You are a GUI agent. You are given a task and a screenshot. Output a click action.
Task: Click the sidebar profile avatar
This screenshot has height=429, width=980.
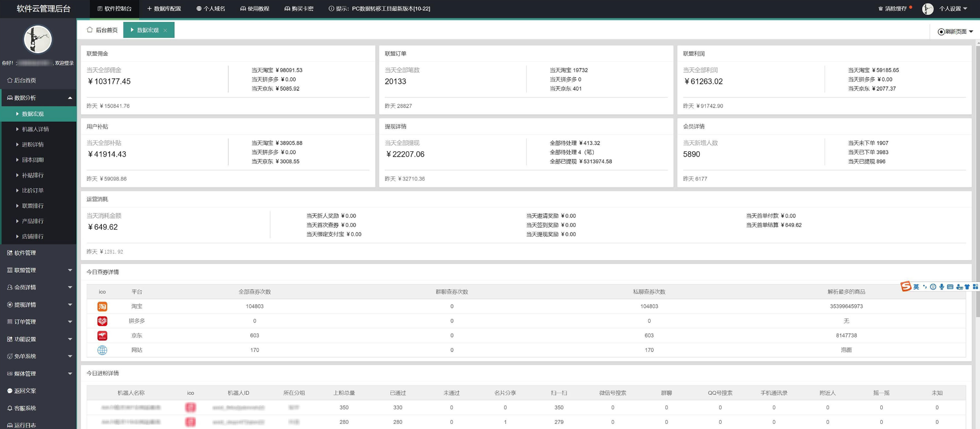click(x=38, y=39)
